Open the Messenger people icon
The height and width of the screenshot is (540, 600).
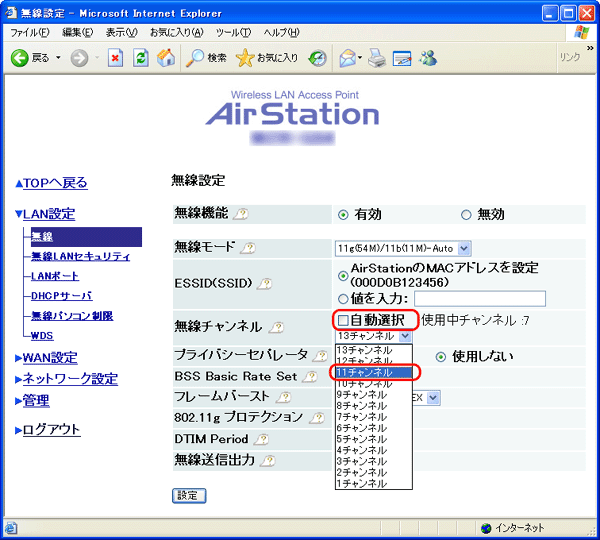tap(428, 58)
